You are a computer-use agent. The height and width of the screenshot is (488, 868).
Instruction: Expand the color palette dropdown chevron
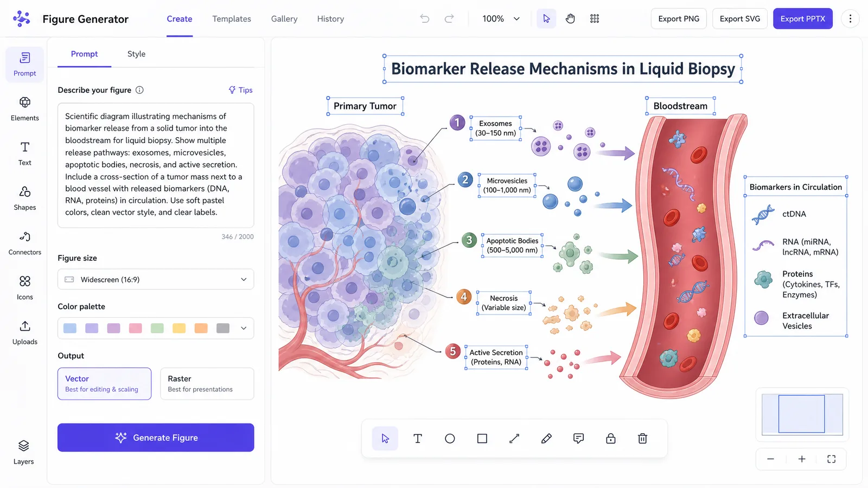pos(244,328)
